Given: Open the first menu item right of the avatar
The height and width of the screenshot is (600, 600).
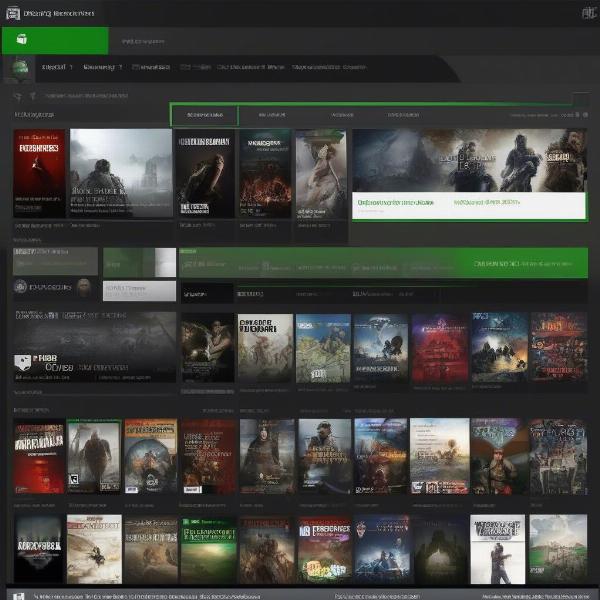Looking at the screenshot, I should (57, 67).
